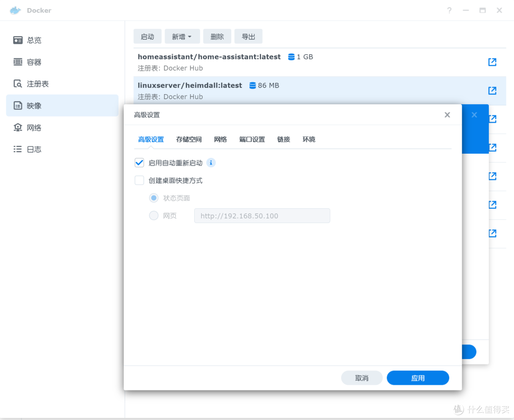Click the 取消 button
This screenshot has width=514, height=420.
(362, 378)
